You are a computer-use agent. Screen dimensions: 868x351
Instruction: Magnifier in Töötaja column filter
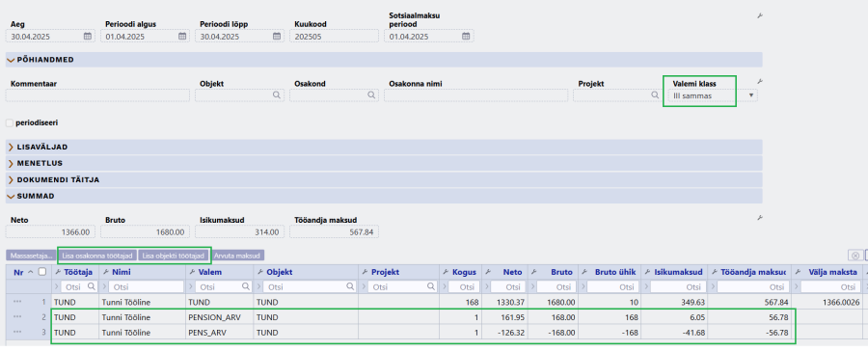[92, 286]
